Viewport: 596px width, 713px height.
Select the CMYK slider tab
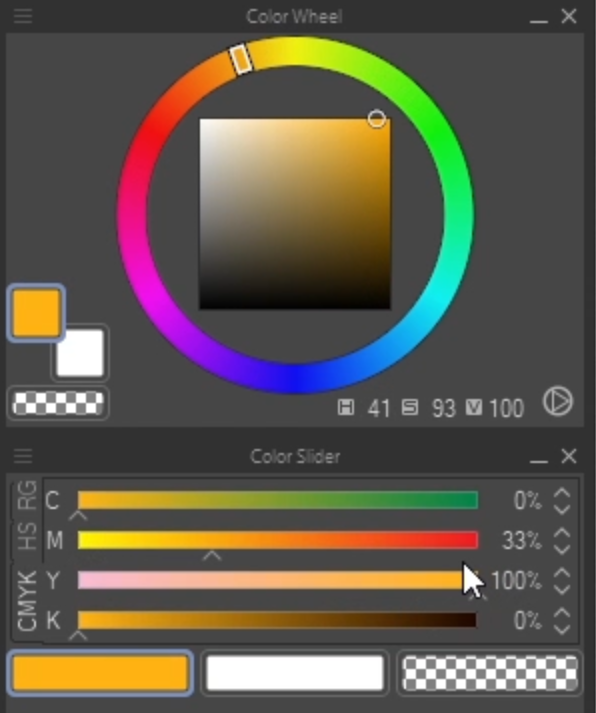pos(26,600)
